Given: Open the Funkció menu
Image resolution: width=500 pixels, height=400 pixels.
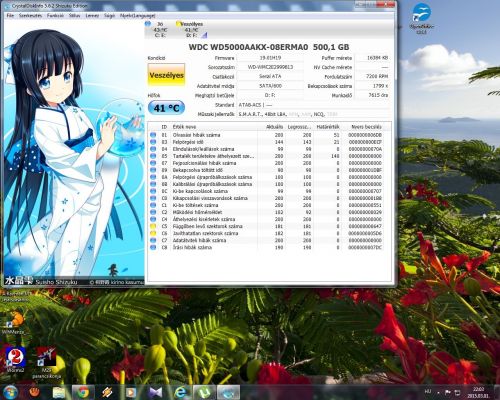Looking at the screenshot, I should tap(55, 16).
